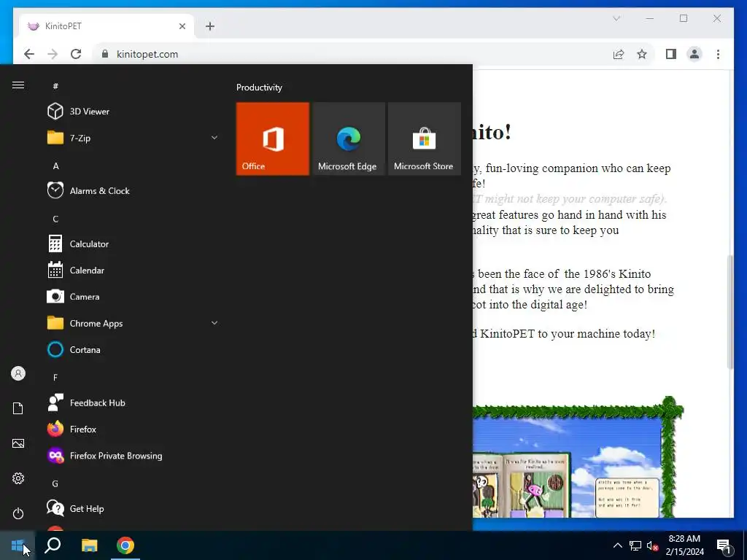Switch to Chrome on the taskbar
Viewport: 747px width, 560px height.
[x=125, y=545]
